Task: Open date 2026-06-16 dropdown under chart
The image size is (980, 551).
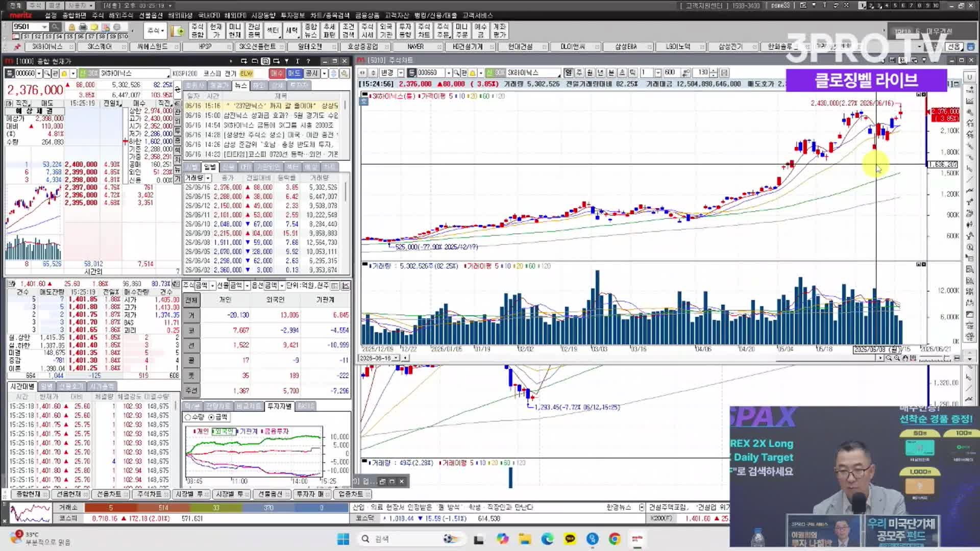Action: point(396,358)
